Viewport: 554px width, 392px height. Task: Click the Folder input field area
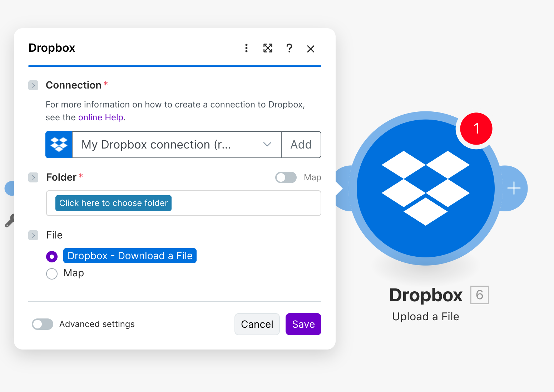point(184,203)
